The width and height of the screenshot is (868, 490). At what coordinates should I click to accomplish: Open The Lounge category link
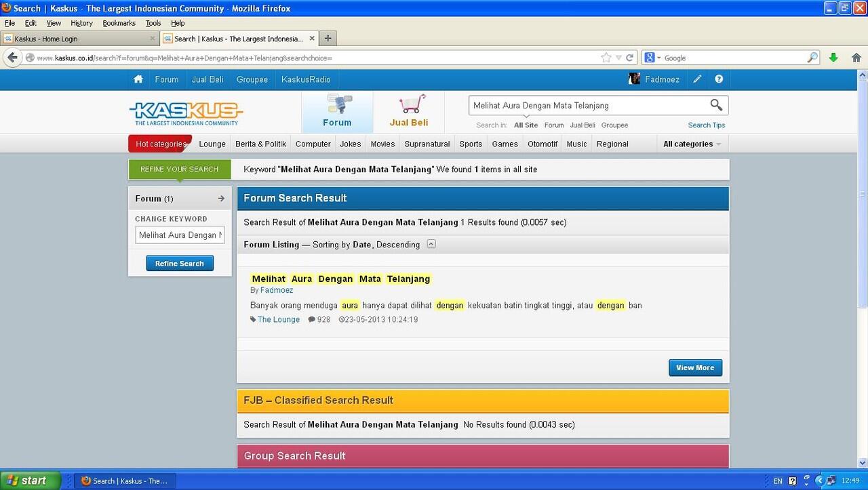click(x=279, y=320)
